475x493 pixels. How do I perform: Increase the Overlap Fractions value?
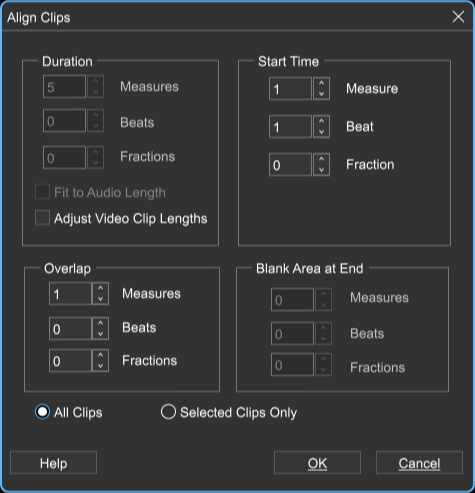100,356
